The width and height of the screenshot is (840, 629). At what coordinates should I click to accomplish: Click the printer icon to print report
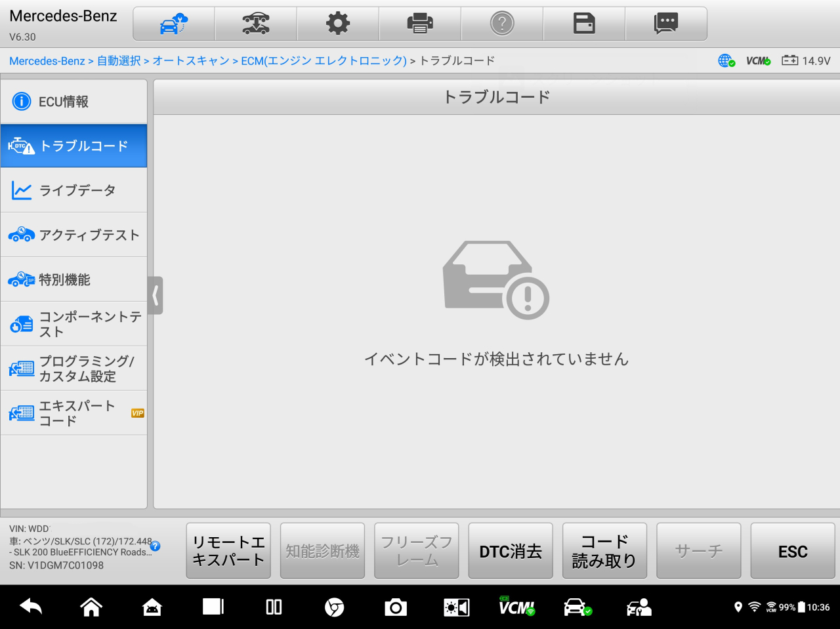coord(420,24)
